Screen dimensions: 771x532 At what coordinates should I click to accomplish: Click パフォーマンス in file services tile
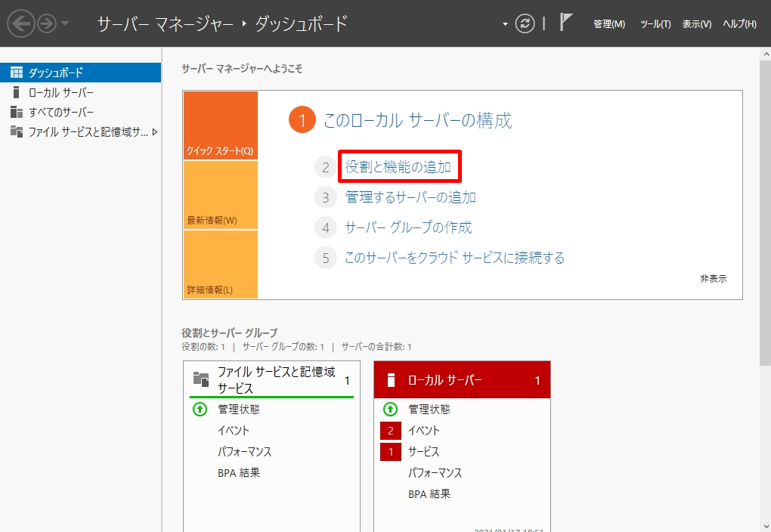244,451
